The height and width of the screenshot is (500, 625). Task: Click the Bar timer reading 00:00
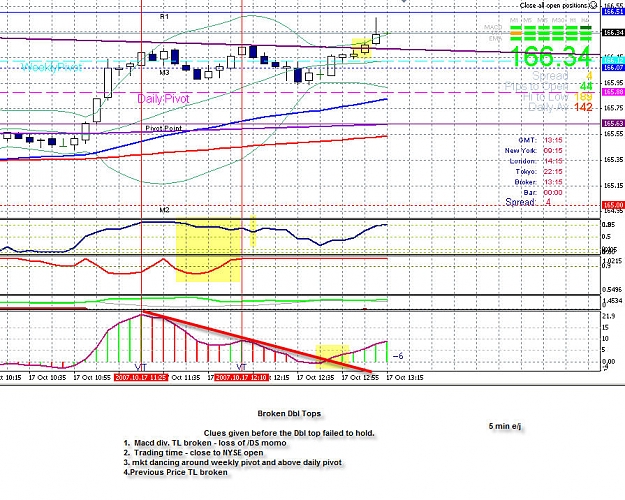click(x=553, y=193)
